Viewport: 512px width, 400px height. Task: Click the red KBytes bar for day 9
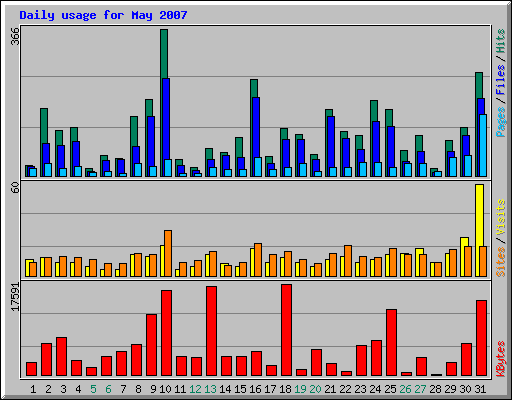pos(151,345)
